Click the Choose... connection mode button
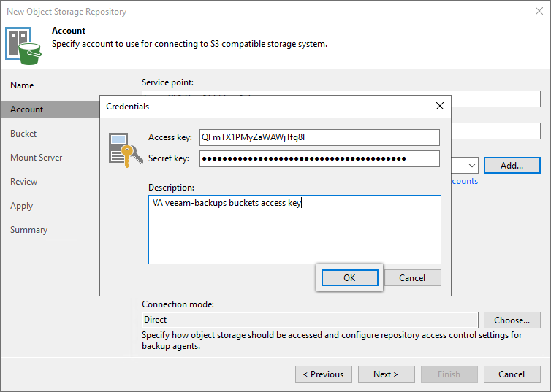The height and width of the screenshot is (392, 551). tap(512, 320)
